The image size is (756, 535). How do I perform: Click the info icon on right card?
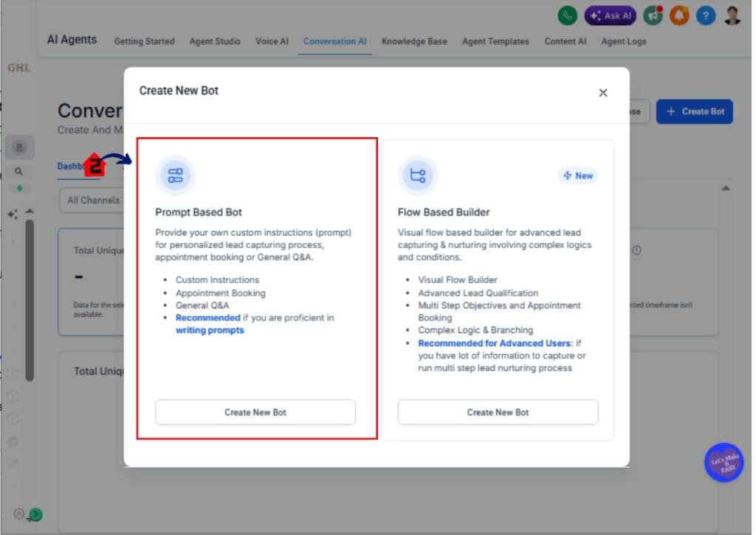[x=636, y=250]
